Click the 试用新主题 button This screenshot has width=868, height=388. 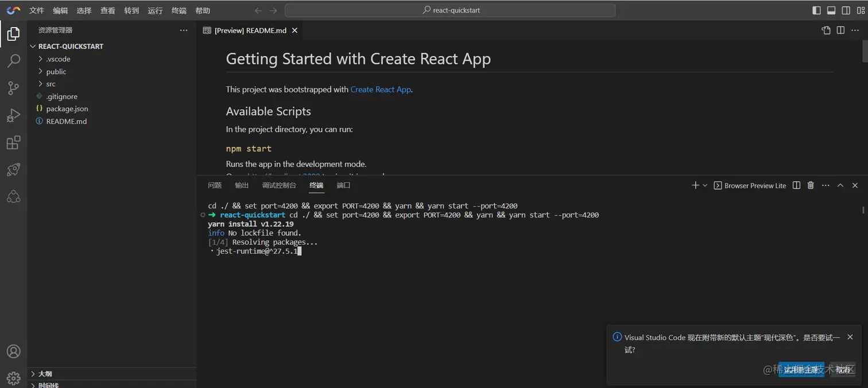tap(801, 370)
